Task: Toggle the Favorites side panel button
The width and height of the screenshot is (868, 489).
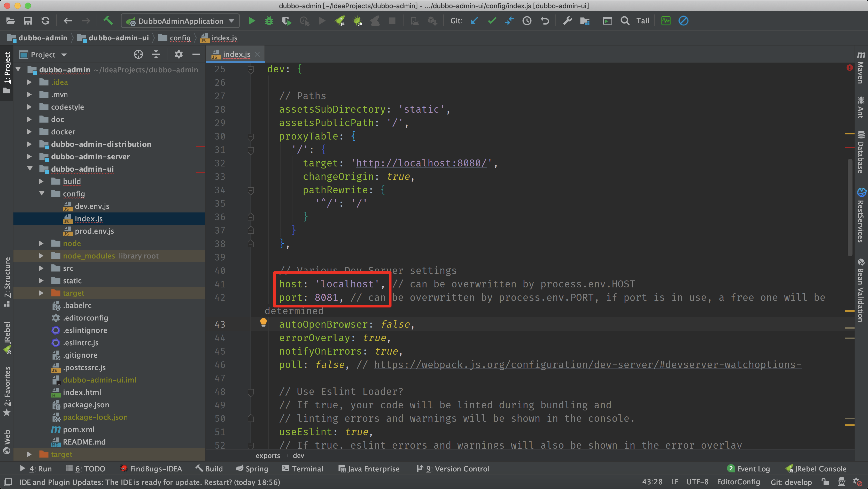Action: (x=7, y=391)
